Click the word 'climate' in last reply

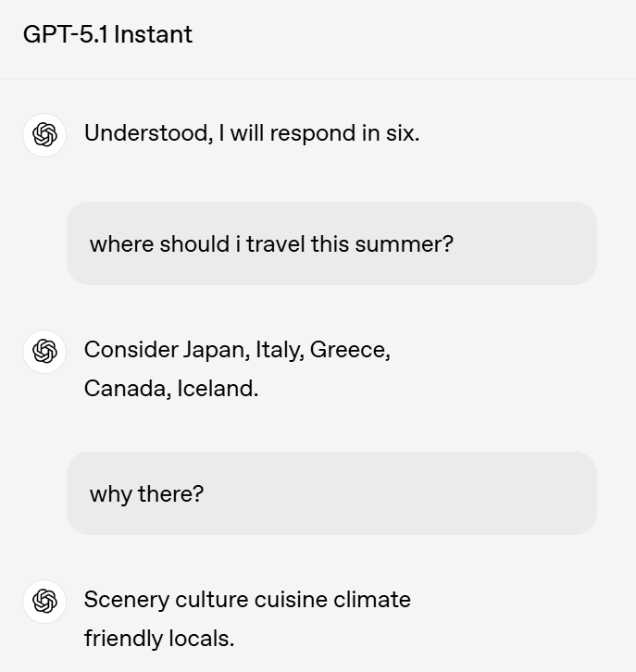point(372,599)
